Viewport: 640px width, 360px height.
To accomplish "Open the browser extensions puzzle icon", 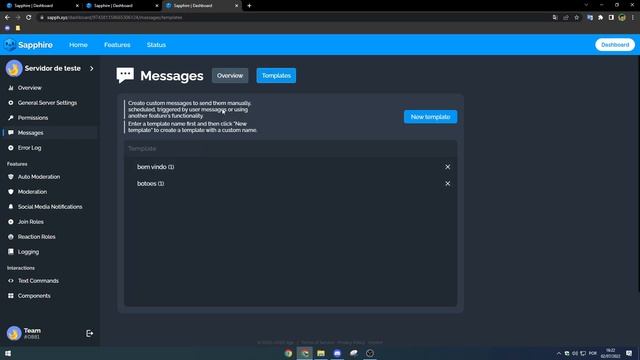I will click(x=600, y=18).
